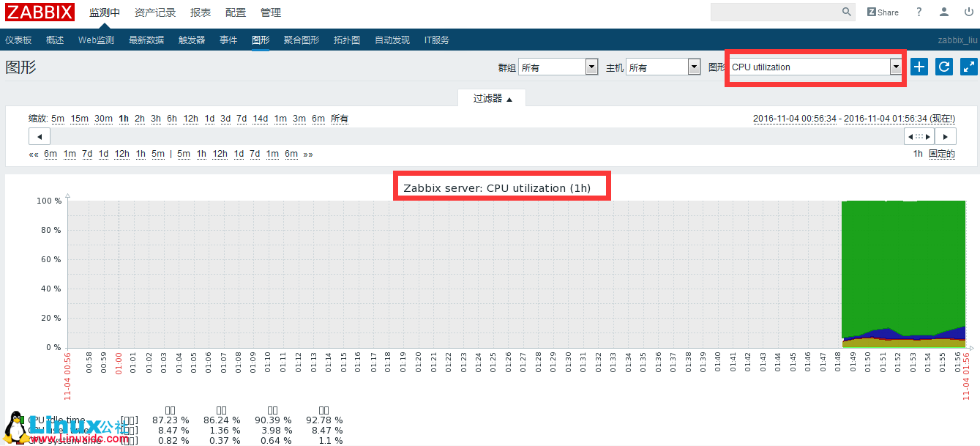Step timeline back with the left arrow button

tap(39, 136)
